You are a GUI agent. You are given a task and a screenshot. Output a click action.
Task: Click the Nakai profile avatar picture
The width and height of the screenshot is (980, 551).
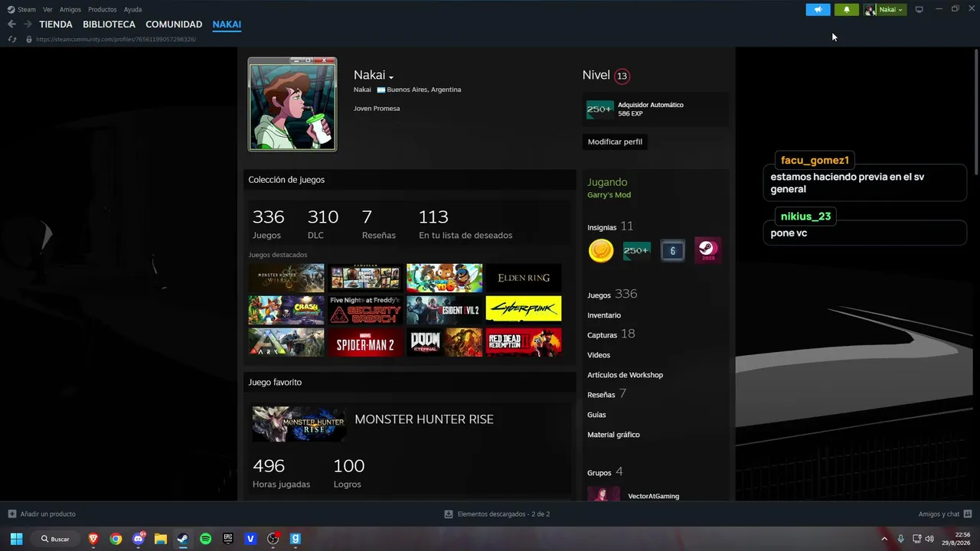click(x=292, y=104)
